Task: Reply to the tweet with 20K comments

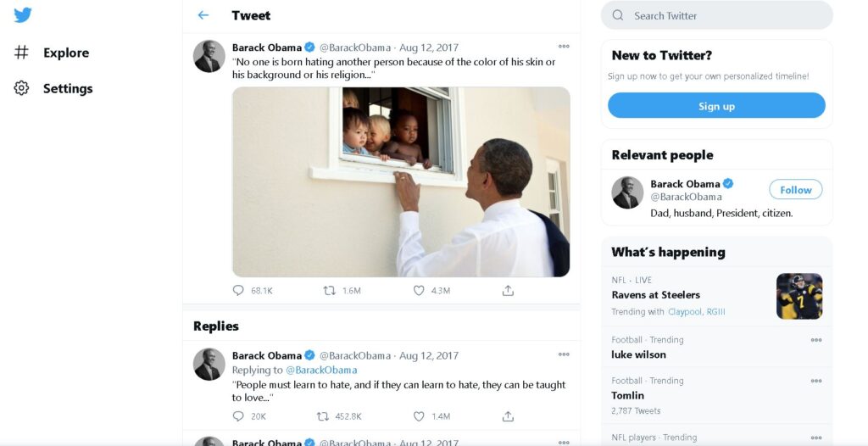Action: coord(238,416)
